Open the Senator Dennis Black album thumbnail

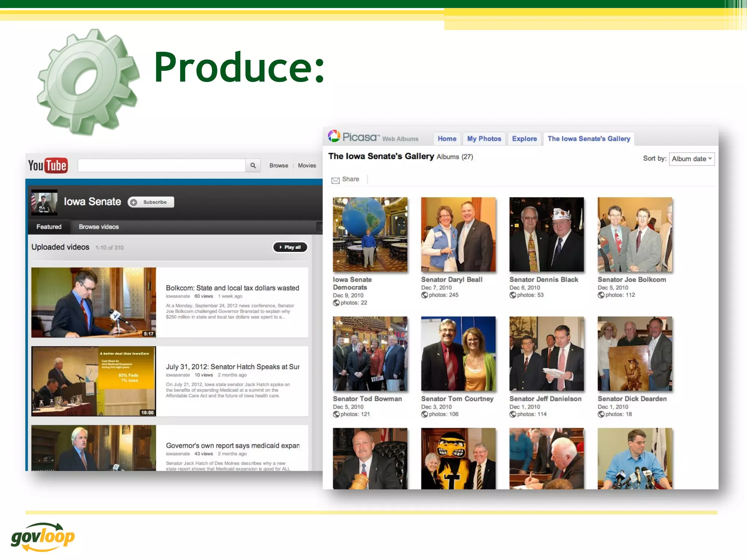(x=547, y=234)
